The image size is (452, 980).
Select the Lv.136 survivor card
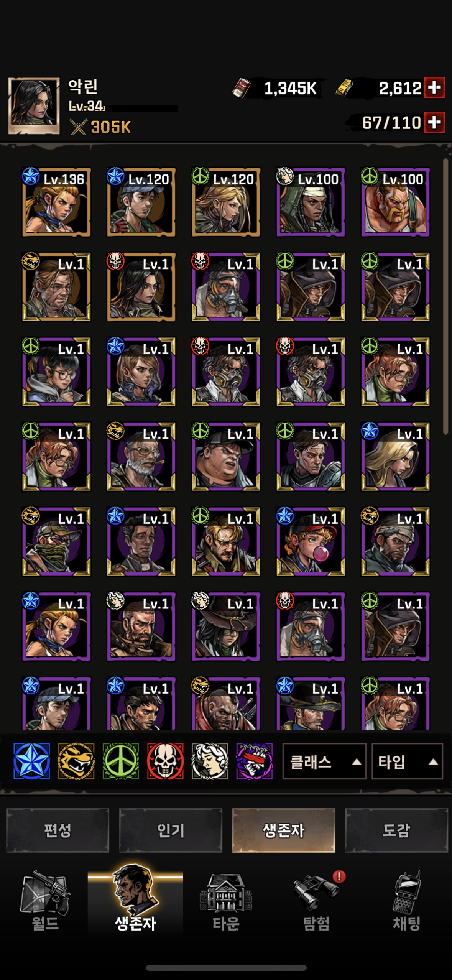click(56, 202)
